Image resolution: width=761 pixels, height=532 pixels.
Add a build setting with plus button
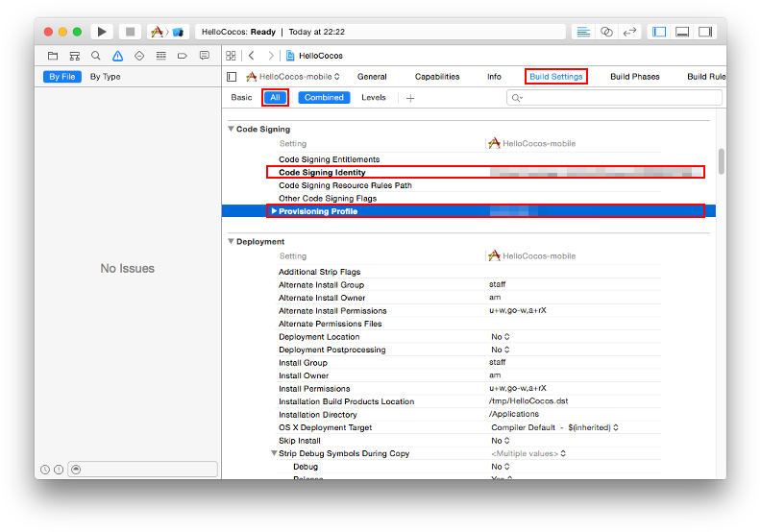click(410, 99)
